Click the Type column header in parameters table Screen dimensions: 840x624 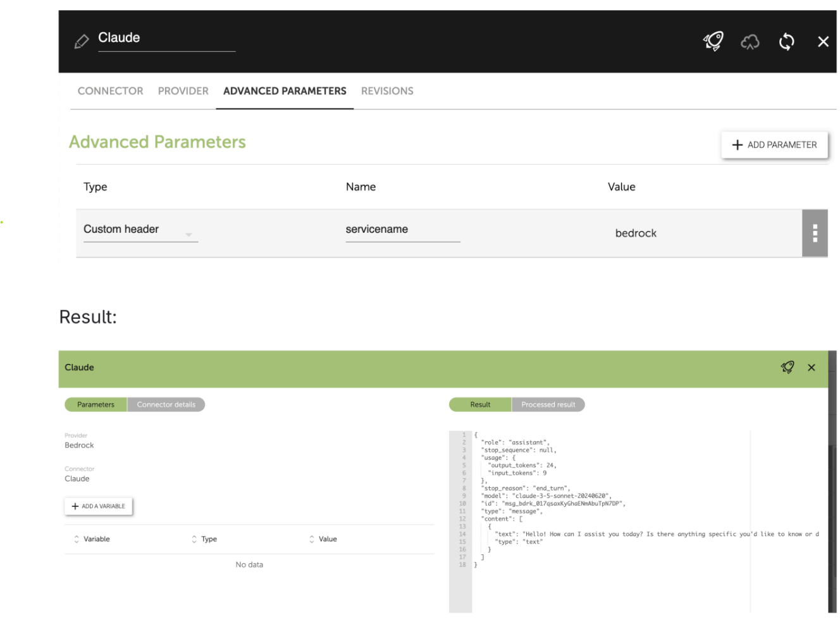[x=96, y=187]
